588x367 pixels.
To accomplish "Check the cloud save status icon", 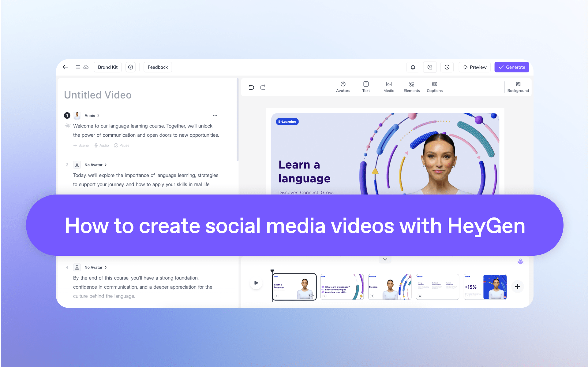I will (x=86, y=67).
